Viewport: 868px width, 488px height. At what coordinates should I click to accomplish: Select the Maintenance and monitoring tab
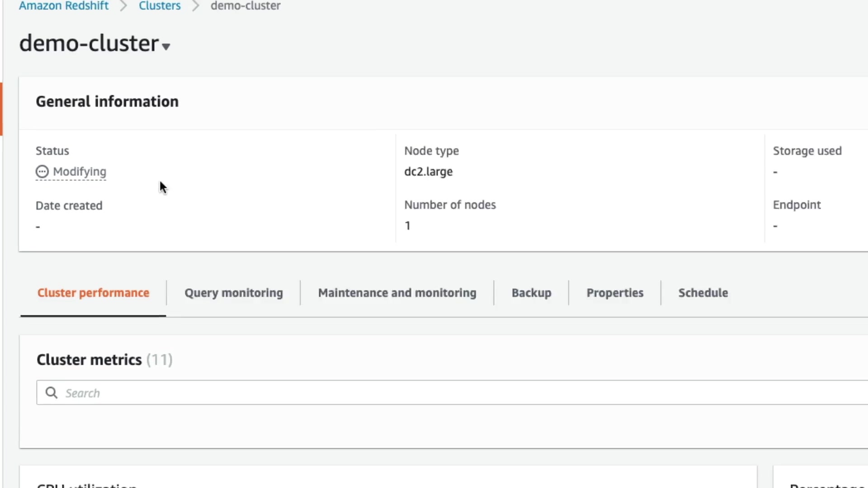click(397, 293)
